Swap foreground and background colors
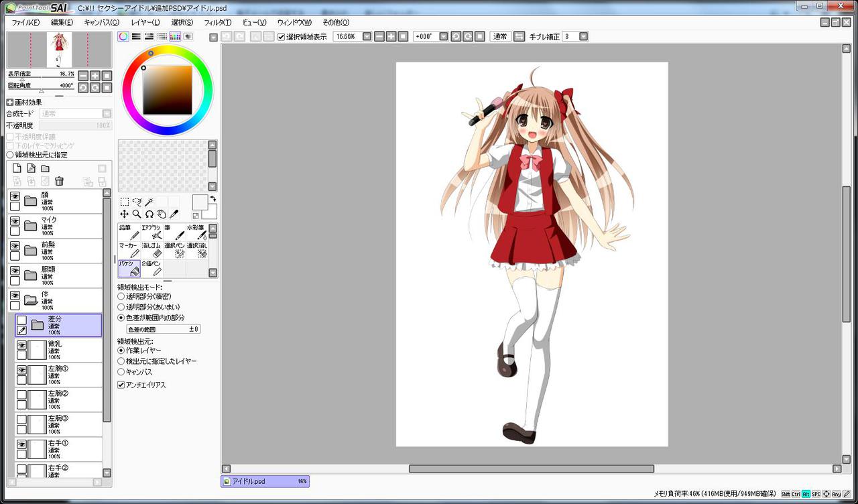 212,198
